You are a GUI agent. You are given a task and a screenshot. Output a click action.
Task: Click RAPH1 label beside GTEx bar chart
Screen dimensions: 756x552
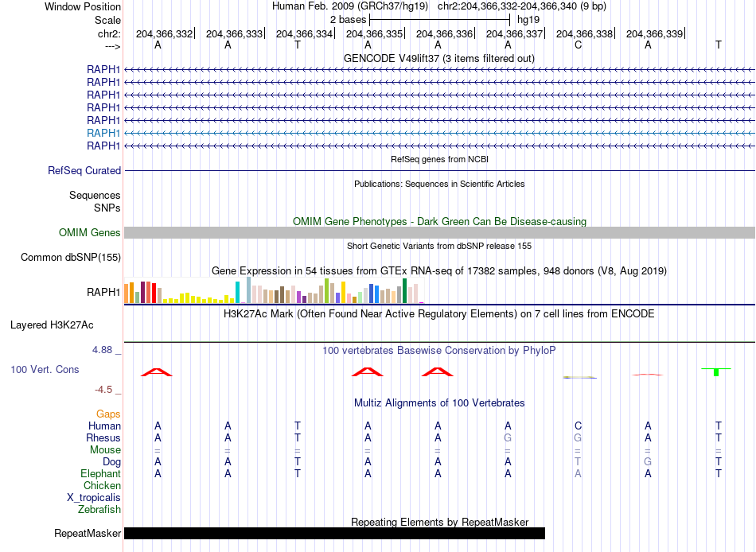(103, 292)
